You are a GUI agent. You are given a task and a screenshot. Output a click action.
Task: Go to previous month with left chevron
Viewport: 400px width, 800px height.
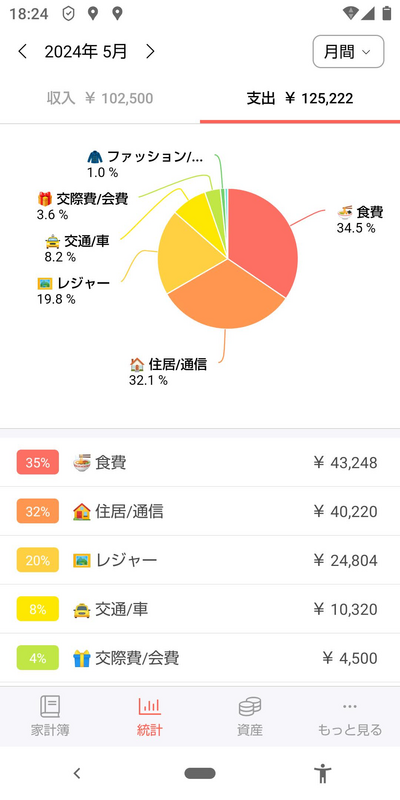(x=22, y=52)
